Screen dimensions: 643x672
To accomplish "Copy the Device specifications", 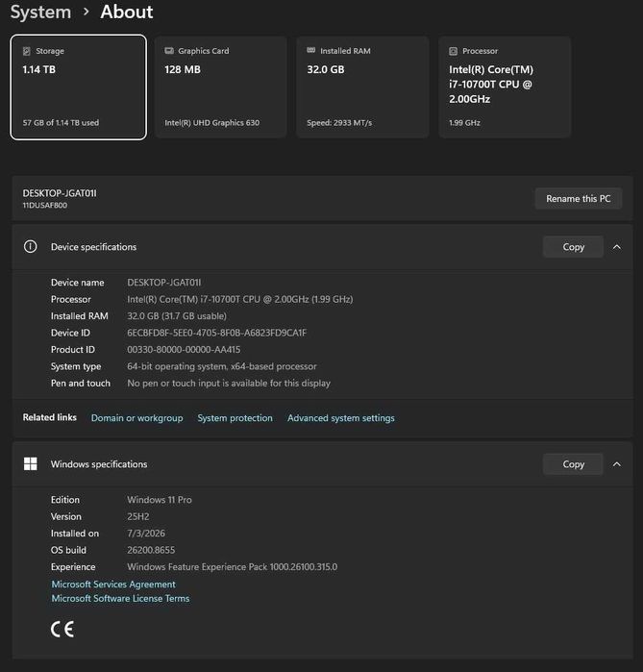I will coord(573,247).
